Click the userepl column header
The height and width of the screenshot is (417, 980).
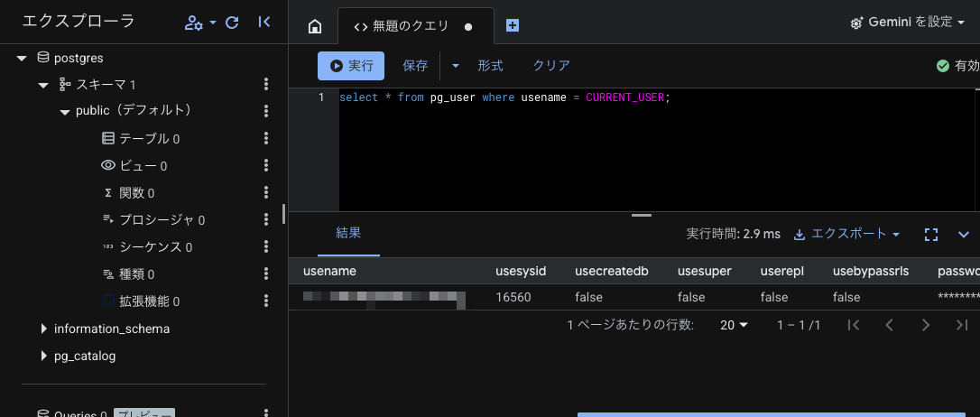point(781,271)
